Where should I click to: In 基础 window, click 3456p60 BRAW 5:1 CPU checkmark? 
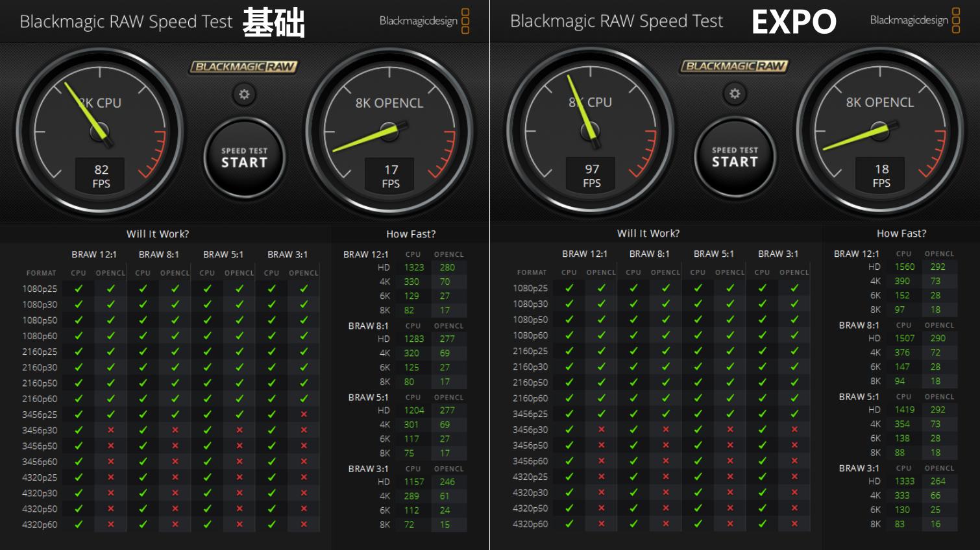tap(208, 462)
